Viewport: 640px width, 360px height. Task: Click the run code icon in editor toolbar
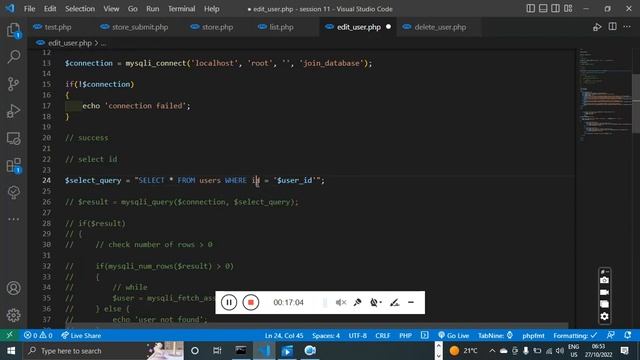click(x=597, y=27)
